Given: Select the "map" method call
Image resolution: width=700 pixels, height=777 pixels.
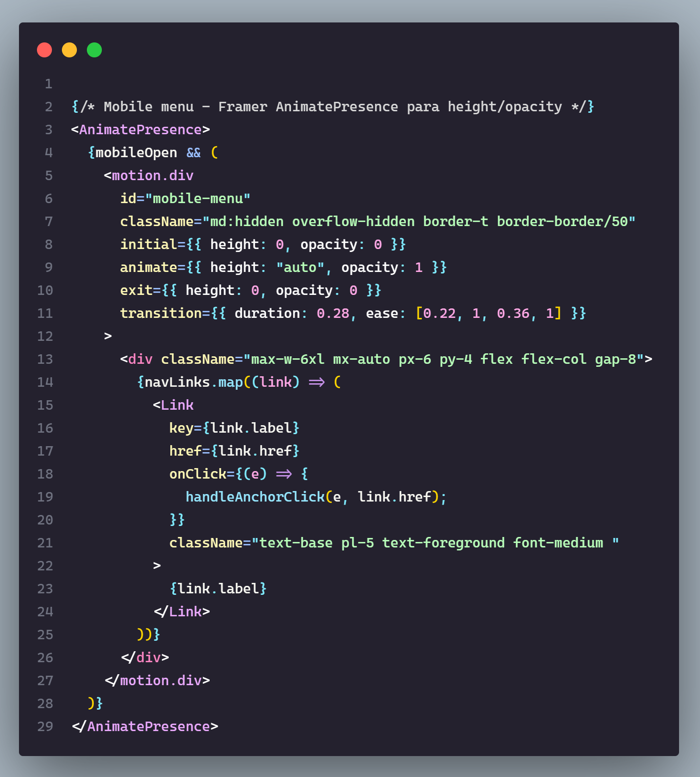Looking at the screenshot, I should pos(231,382).
